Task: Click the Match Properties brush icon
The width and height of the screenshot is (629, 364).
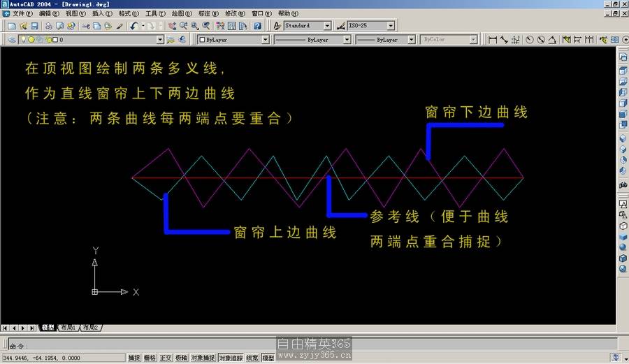Action: [120, 26]
